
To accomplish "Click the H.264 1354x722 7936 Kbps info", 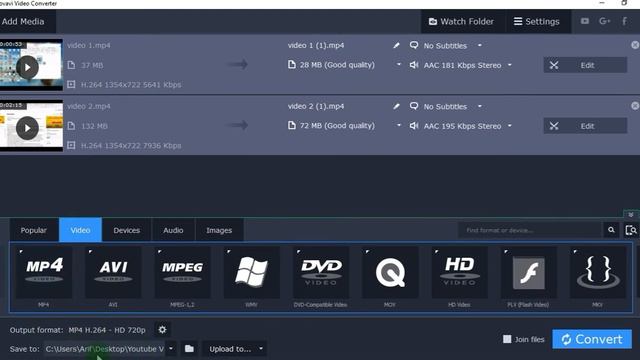I will [131, 145].
